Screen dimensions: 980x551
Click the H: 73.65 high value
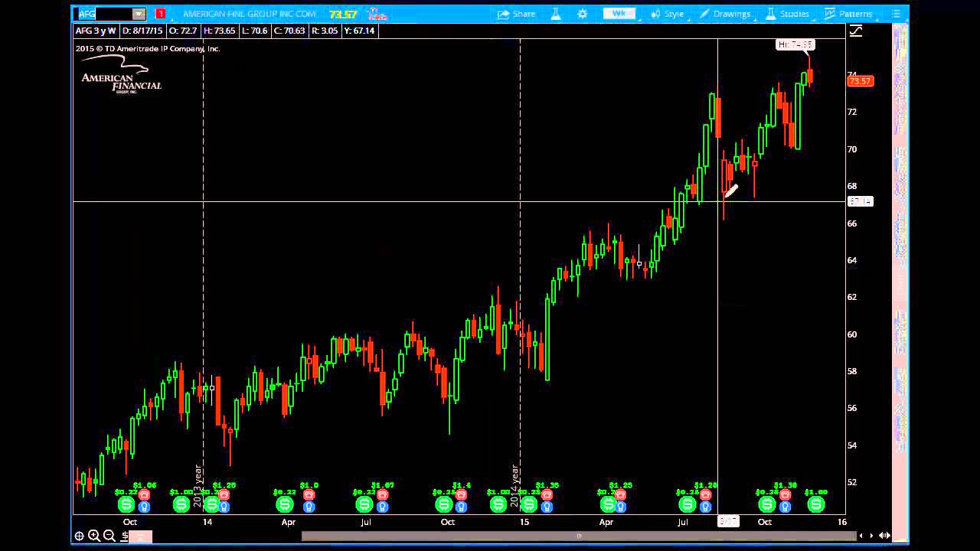[x=219, y=31]
